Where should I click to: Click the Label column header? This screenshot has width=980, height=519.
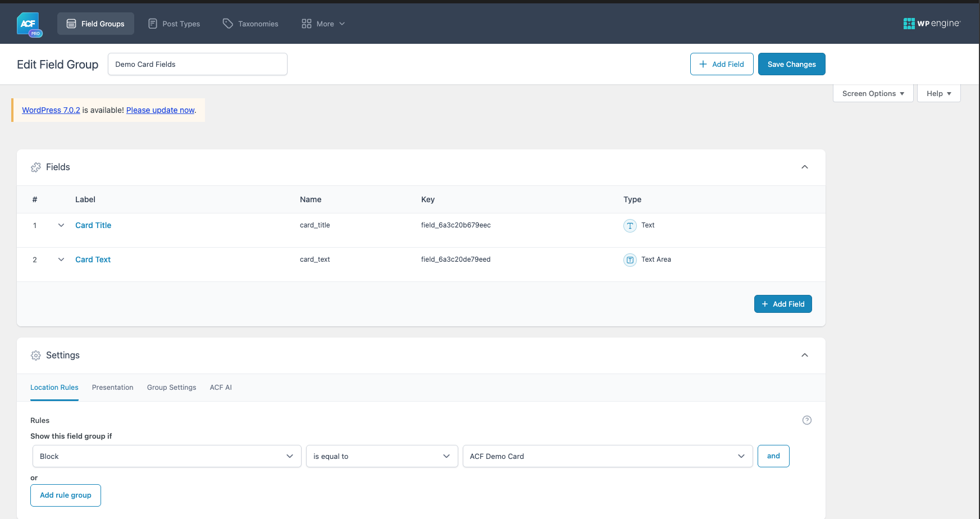click(85, 199)
